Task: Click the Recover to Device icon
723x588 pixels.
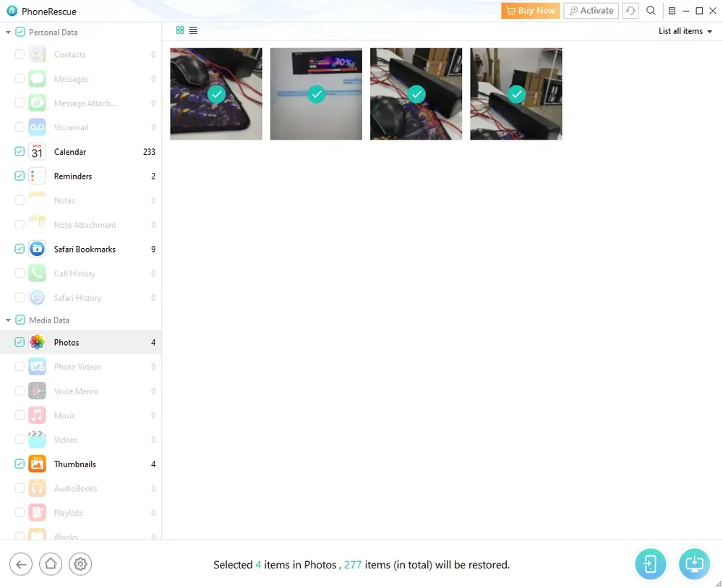Action: point(650,564)
